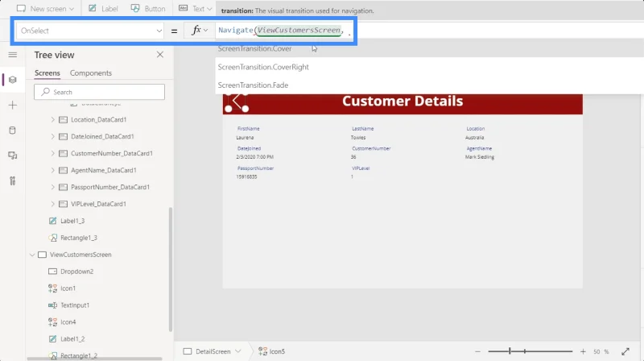Click the Customer Details header title
The image size is (644, 361).
pyautogui.click(x=402, y=102)
